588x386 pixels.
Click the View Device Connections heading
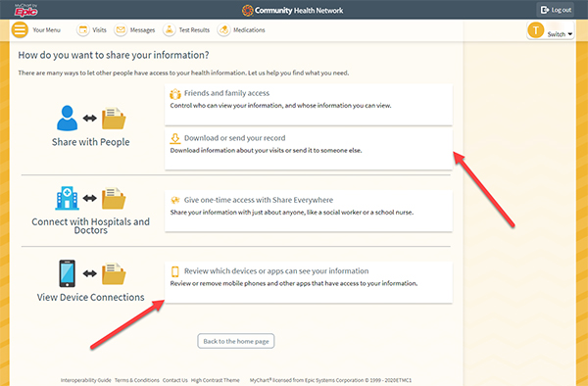tap(91, 297)
